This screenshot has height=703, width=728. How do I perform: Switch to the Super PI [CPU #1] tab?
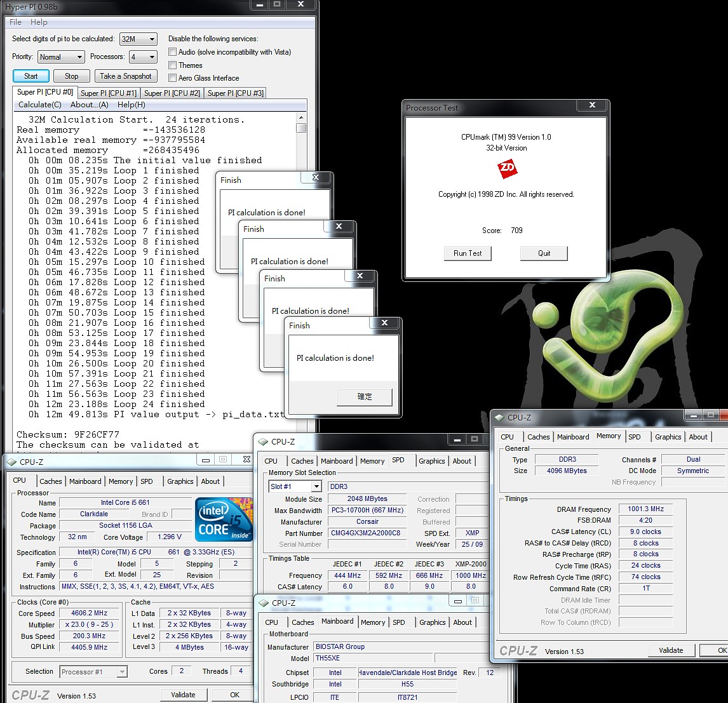109,93
